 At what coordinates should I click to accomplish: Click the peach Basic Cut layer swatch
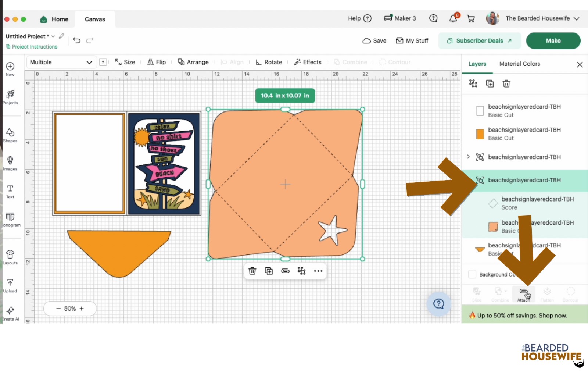point(493,227)
